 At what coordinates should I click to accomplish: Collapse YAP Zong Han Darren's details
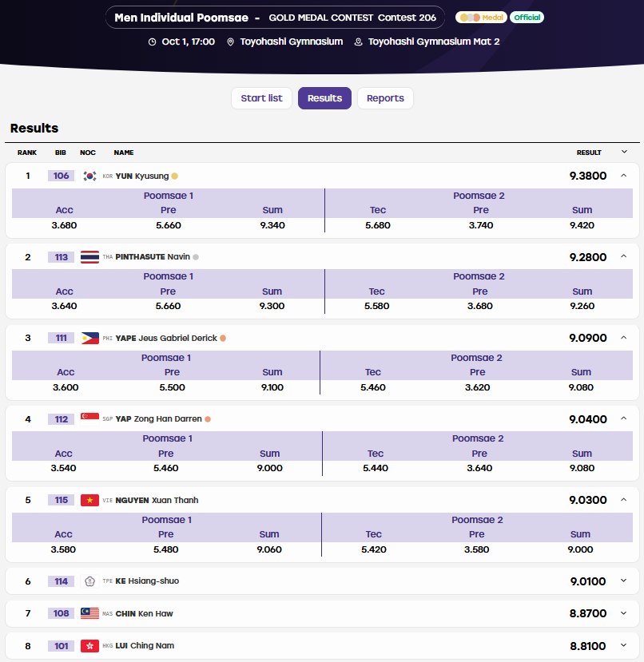[624, 418]
